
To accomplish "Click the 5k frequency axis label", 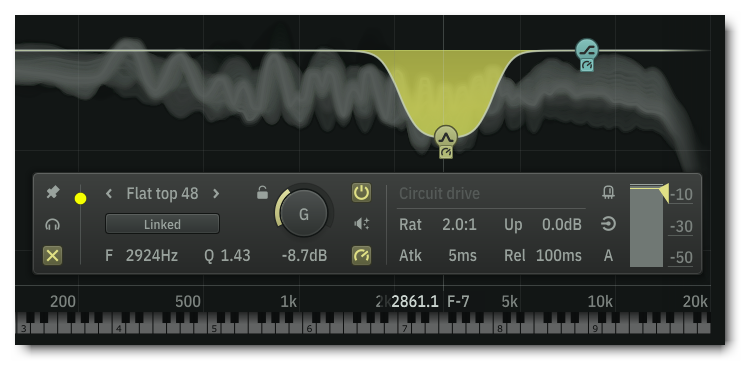I will tap(510, 302).
